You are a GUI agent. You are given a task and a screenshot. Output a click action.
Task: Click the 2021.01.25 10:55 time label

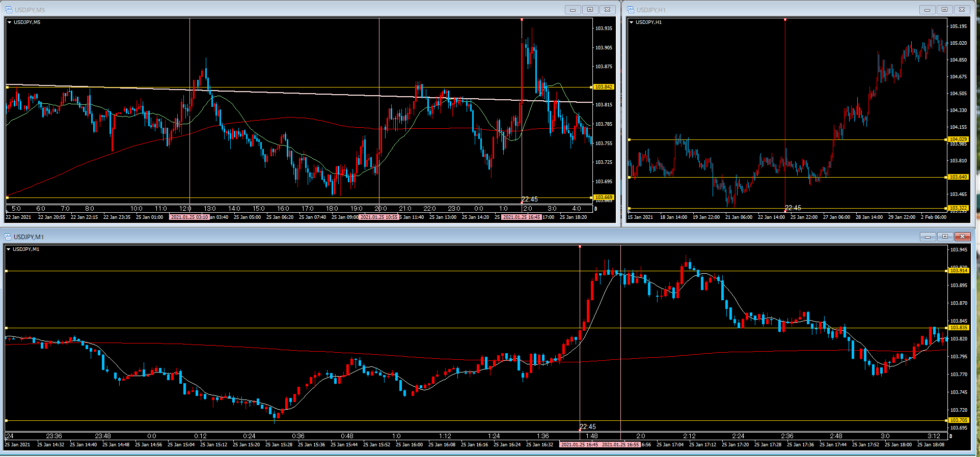378,217
